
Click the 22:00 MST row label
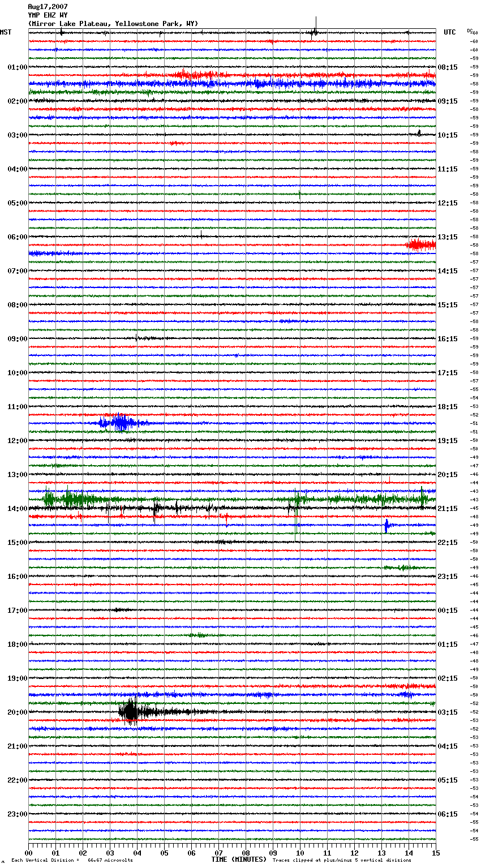17,780
